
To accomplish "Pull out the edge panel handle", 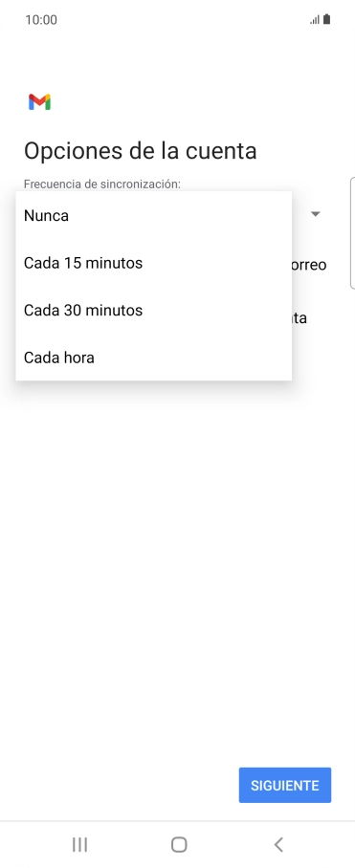I will click(352, 233).
